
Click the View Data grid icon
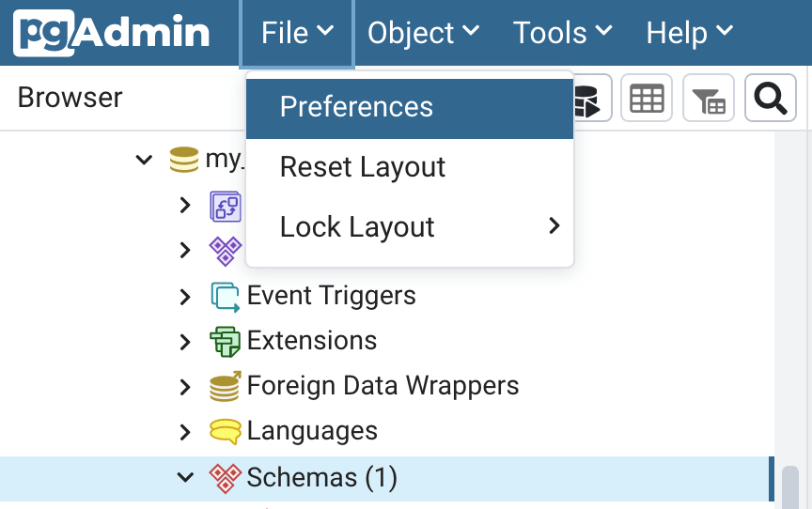[647, 98]
